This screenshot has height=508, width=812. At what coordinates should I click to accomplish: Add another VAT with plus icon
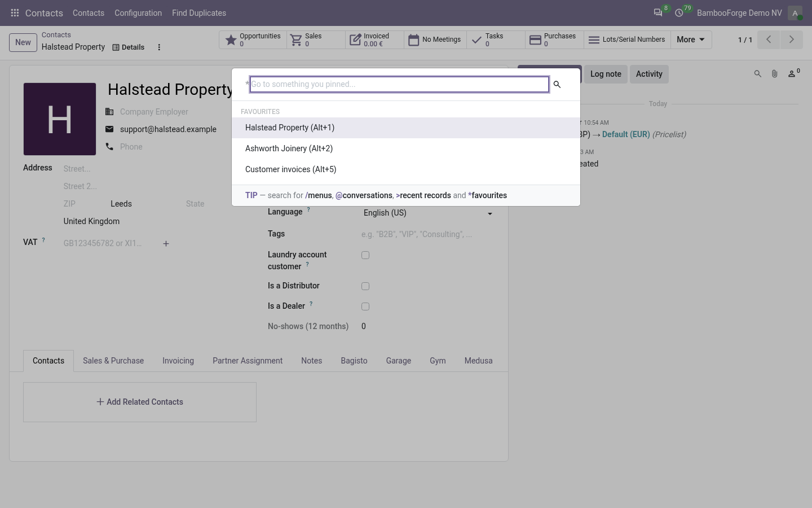166,244
